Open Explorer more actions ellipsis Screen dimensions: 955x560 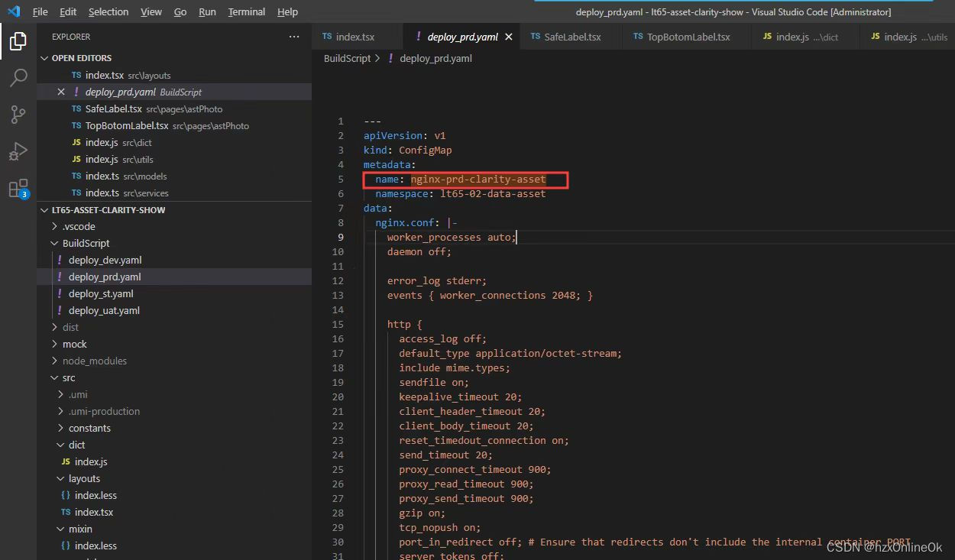coord(294,37)
